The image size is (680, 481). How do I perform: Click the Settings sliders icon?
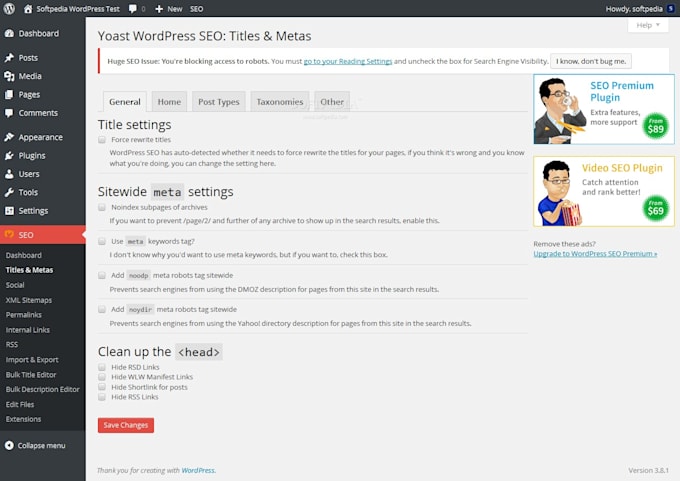tap(9, 211)
